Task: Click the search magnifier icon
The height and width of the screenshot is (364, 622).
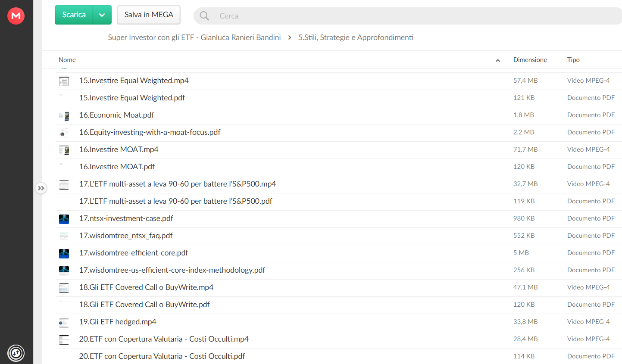Action: click(x=204, y=16)
